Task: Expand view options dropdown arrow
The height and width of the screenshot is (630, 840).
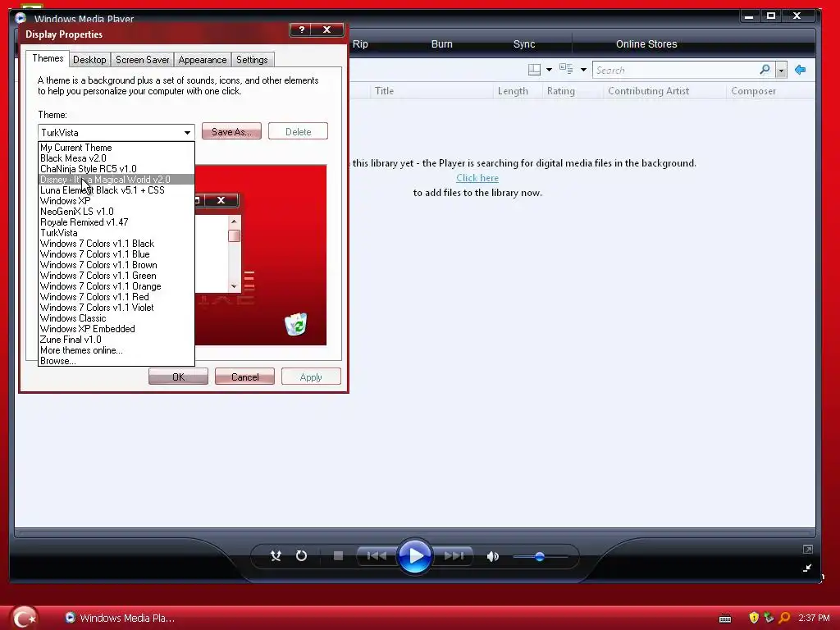Action: [583, 70]
